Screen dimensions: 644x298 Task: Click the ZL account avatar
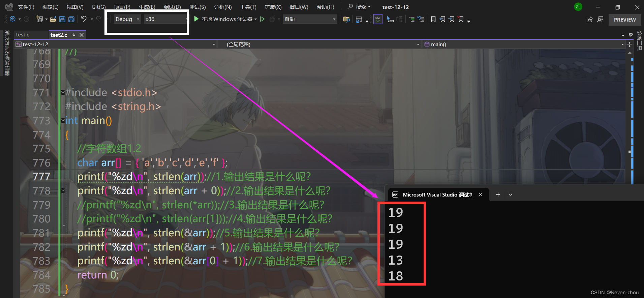[x=578, y=7]
